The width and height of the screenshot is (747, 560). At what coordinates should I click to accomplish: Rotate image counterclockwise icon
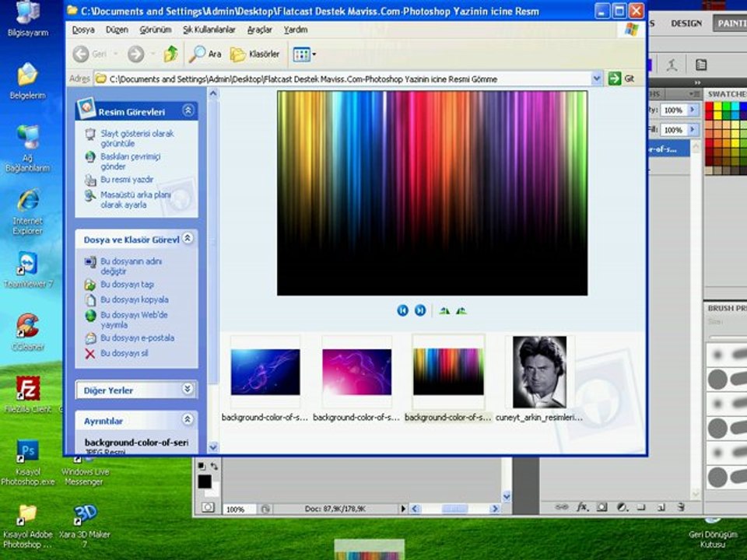[x=461, y=311]
